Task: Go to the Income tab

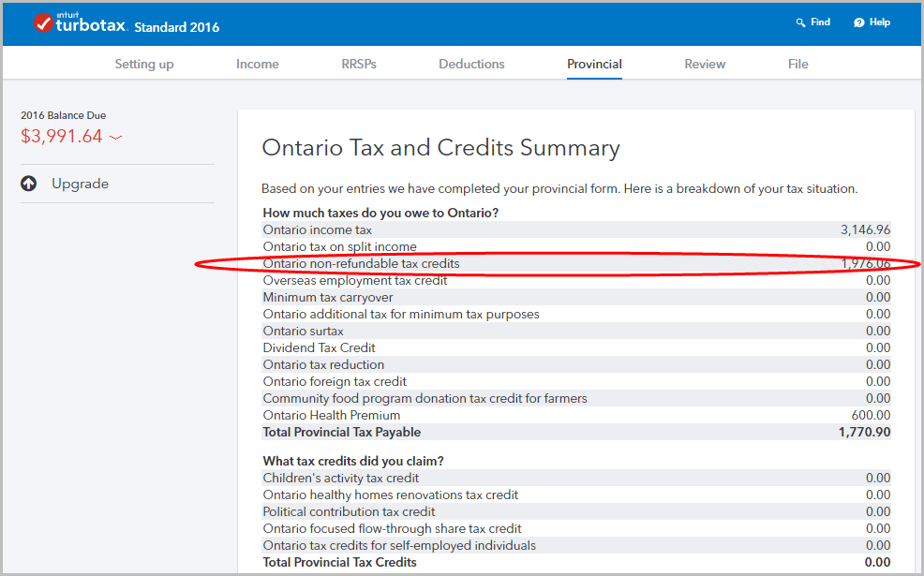Action: (x=258, y=65)
